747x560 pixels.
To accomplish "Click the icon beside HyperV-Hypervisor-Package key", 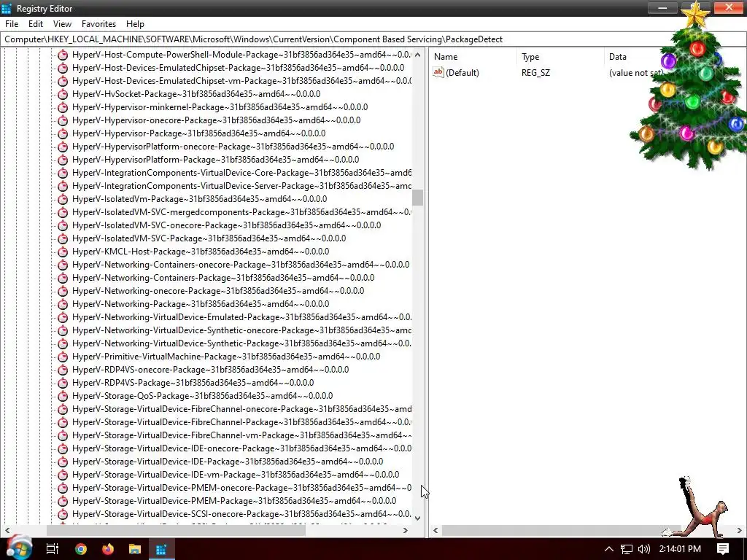I will coord(63,133).
